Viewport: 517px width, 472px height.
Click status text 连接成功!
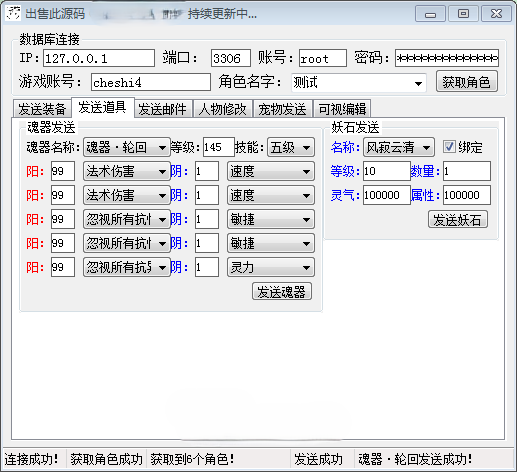click(x=32, y=459)
